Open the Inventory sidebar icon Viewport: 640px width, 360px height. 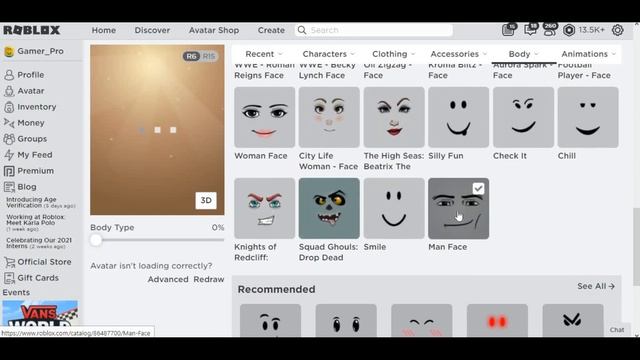[x=9, y=107]
